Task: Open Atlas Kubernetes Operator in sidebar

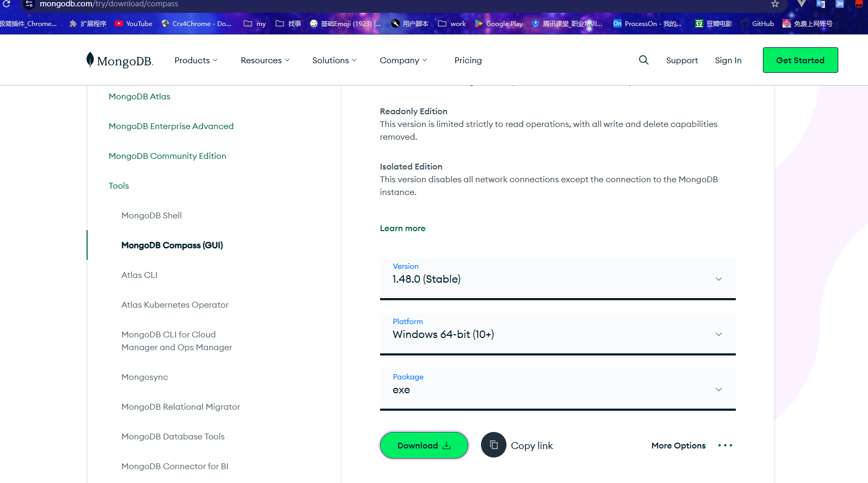Action: tap(175, 304)
